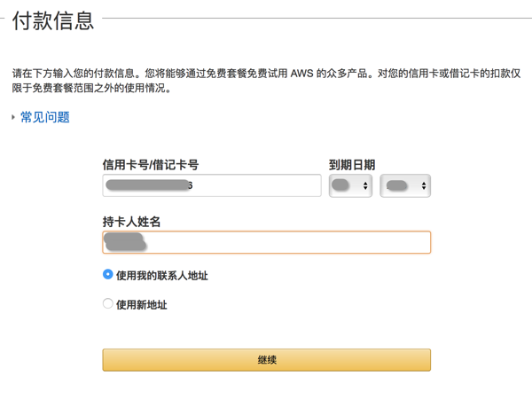Click the 信用卡号/借记卡号 label

[150, 165]
